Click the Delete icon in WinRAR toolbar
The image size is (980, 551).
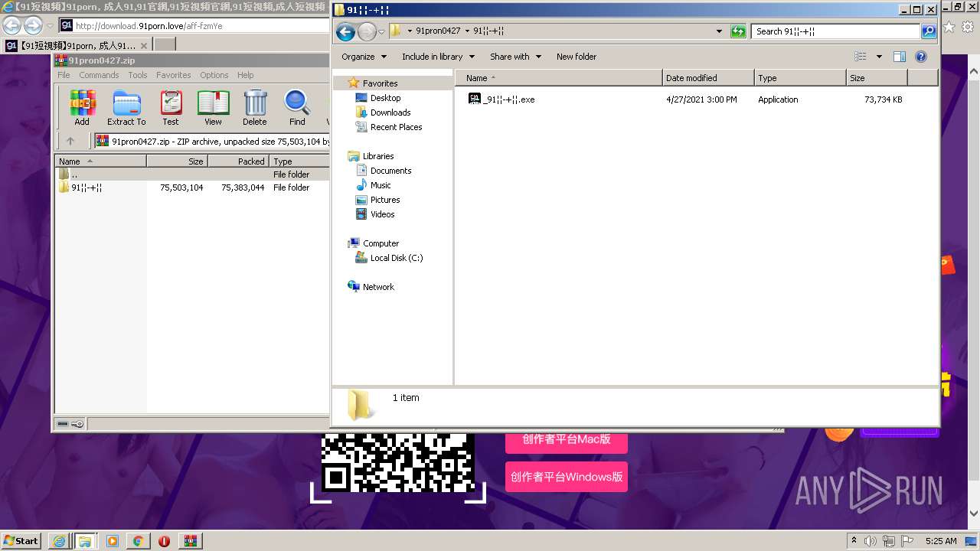(255, 107)
